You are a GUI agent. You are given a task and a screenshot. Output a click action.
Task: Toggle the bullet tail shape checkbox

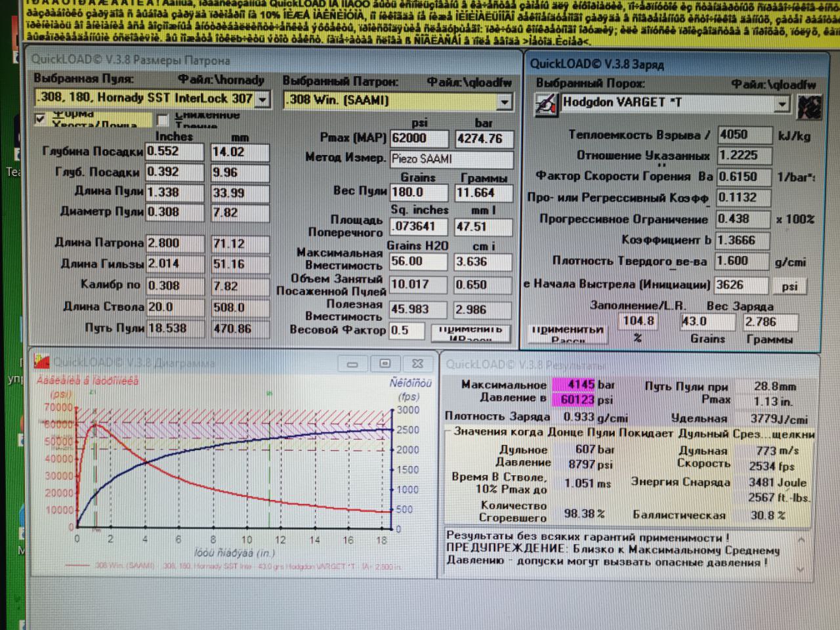(x=41, y=119)
